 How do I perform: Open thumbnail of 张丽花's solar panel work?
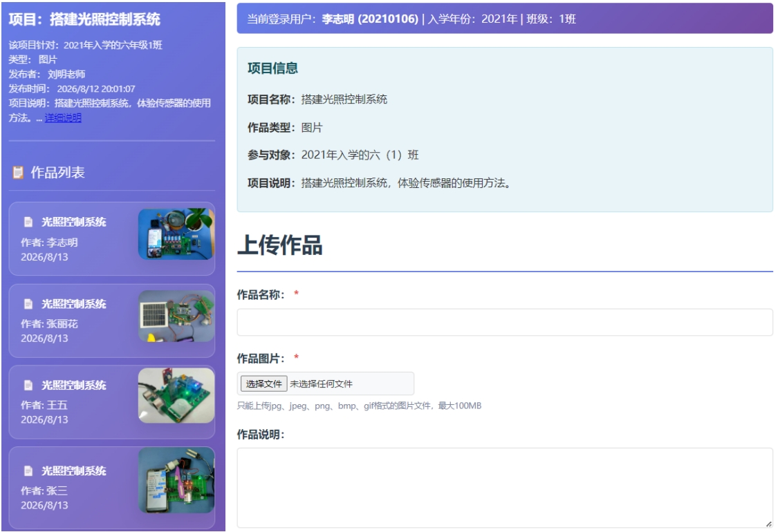(176, 316)
